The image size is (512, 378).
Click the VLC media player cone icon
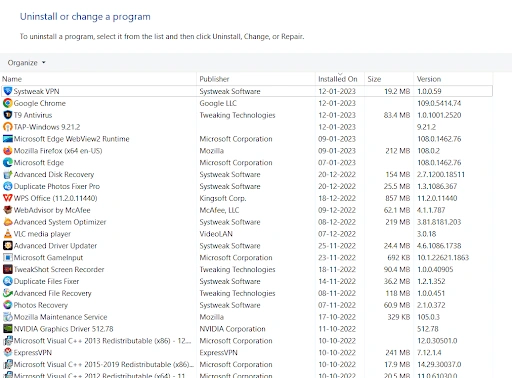coord(8,234)
